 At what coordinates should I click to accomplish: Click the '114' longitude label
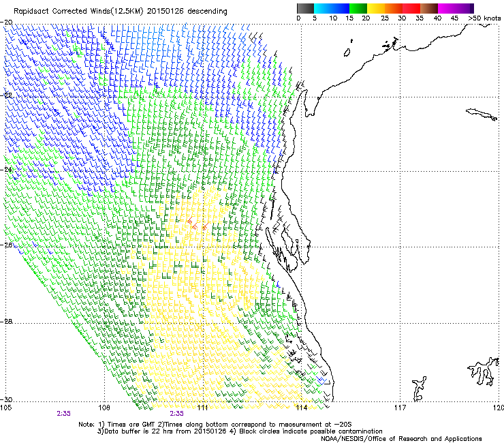pos(302,408)
